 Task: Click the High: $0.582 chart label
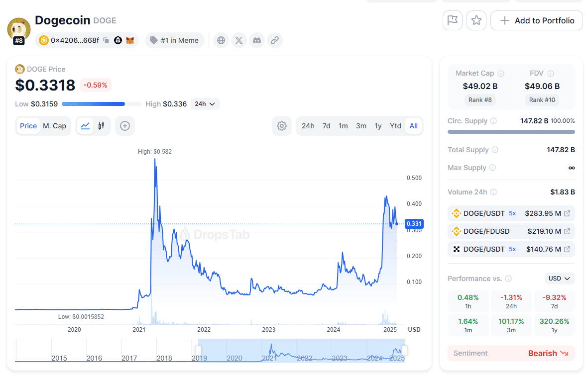(155, 152)
